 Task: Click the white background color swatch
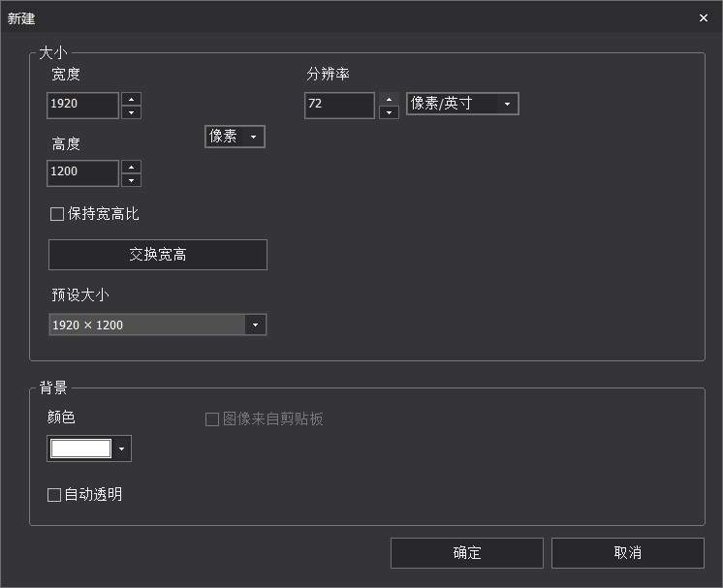tap(80, 449)
